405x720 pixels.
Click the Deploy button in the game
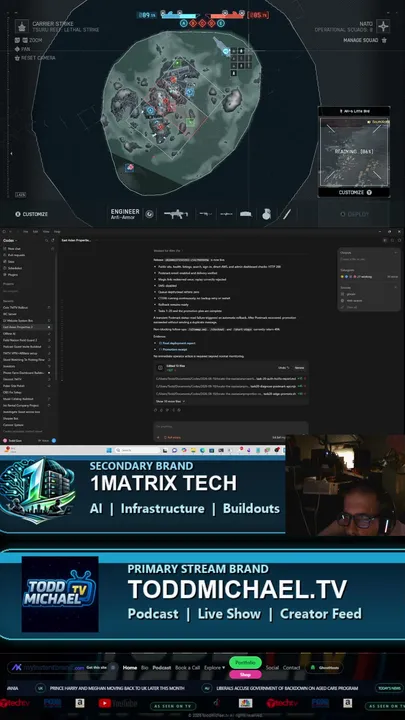click(x=354, y=214)
